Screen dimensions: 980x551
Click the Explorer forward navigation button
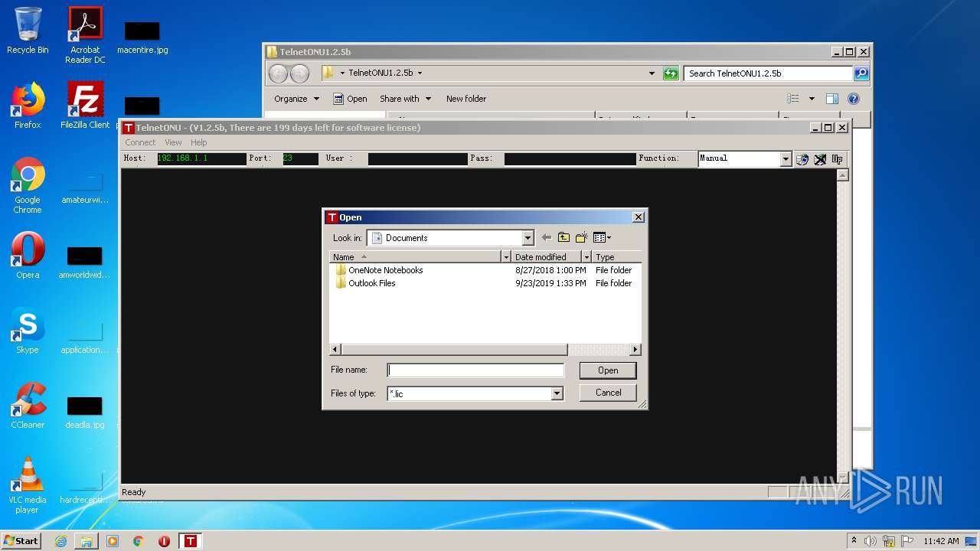click(x=300, y=73)
